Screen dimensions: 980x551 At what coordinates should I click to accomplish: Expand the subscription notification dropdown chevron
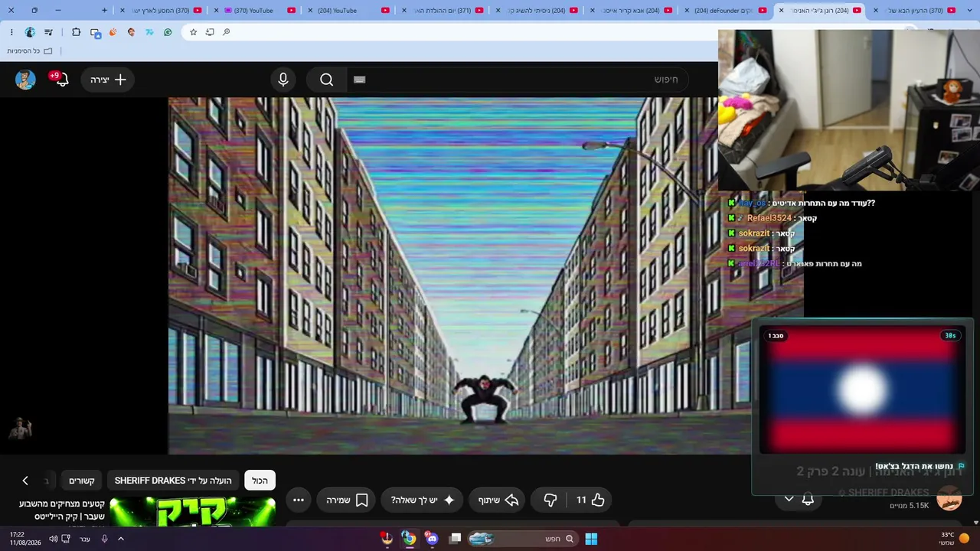789,499
